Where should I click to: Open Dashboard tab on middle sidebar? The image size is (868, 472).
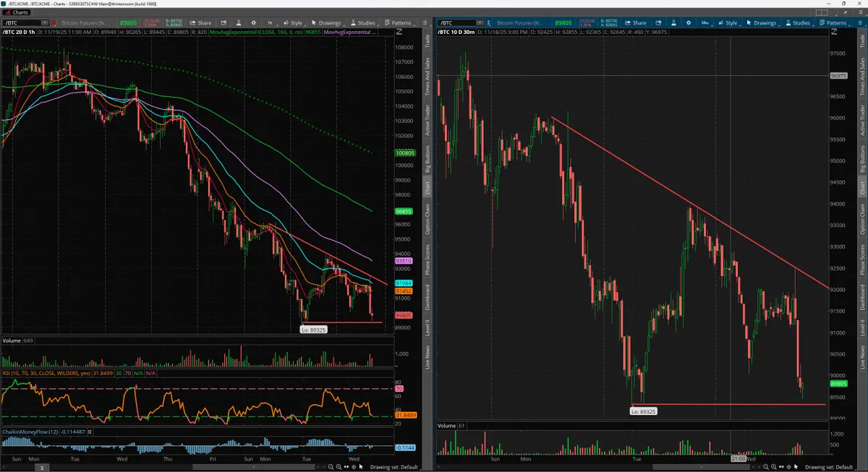(x=427, y=297)
